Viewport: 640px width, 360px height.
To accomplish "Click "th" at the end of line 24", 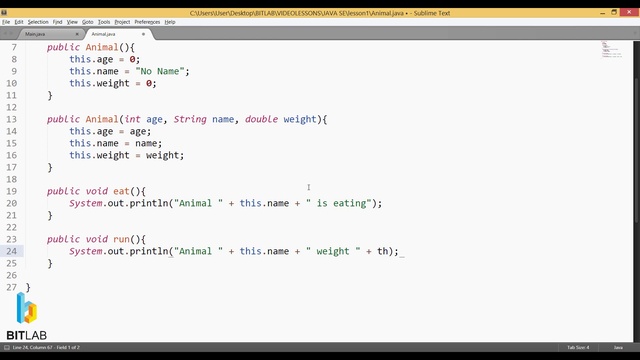I will pos(382,251).
